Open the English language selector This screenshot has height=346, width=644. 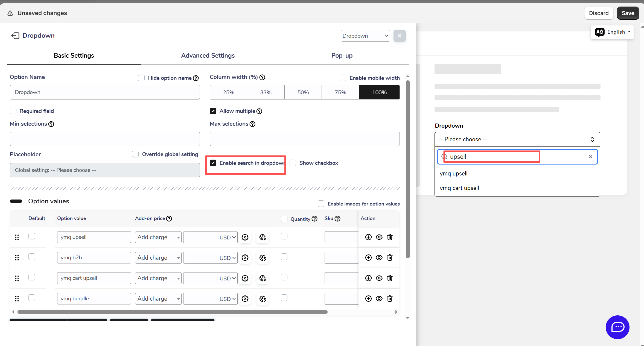612,32
